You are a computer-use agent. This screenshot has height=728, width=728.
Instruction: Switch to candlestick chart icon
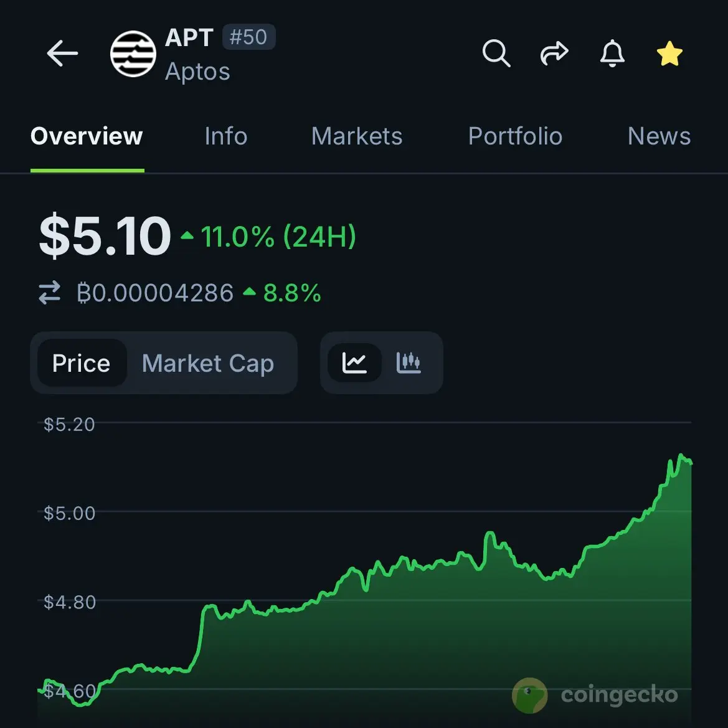(x=409, y=362)
